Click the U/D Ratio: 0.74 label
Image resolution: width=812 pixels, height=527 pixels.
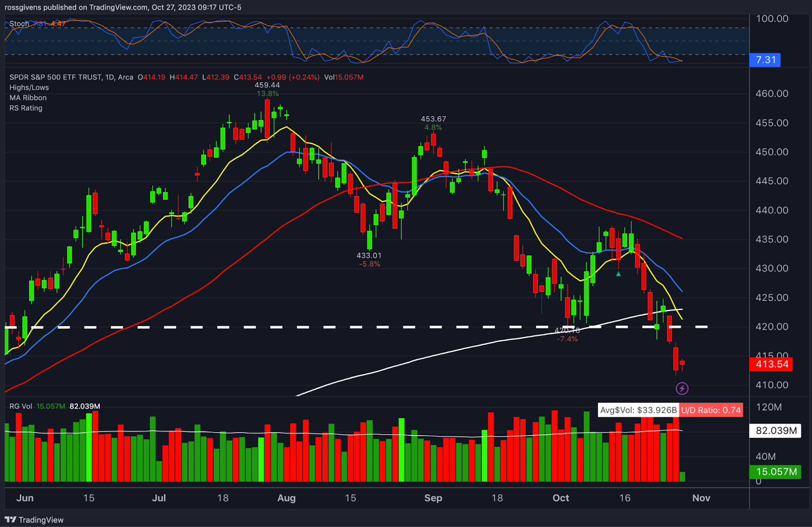pyautogui.click(x=711, y=410)
